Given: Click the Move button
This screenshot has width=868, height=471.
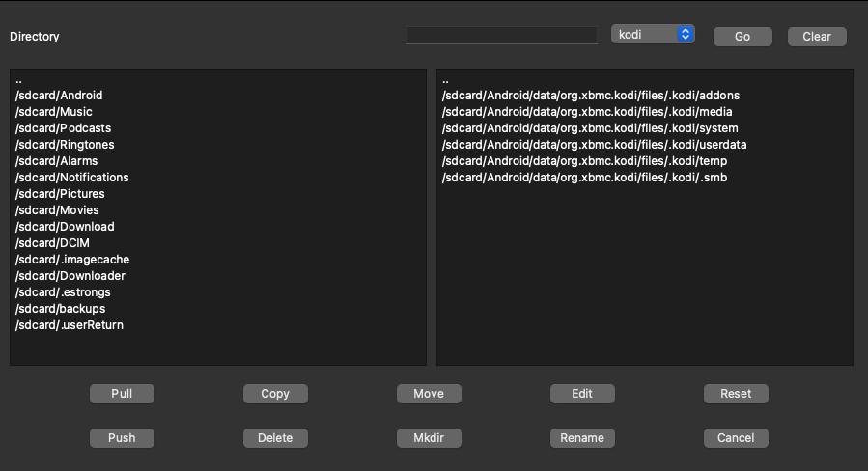Looking at the screenshot, I should (x=429, y=394).
